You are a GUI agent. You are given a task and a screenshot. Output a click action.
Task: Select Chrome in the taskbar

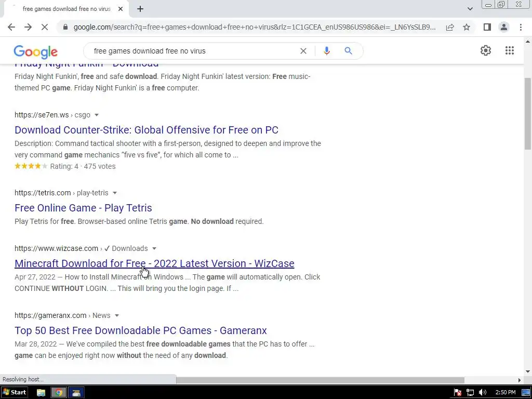pyautogui.click(x=59, y=393)
